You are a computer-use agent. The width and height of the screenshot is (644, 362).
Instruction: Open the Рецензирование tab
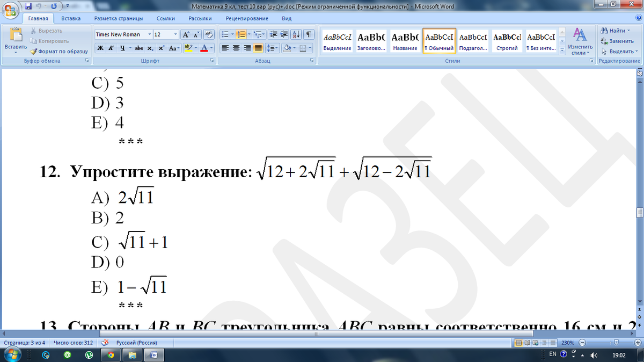tap(247, 18)
